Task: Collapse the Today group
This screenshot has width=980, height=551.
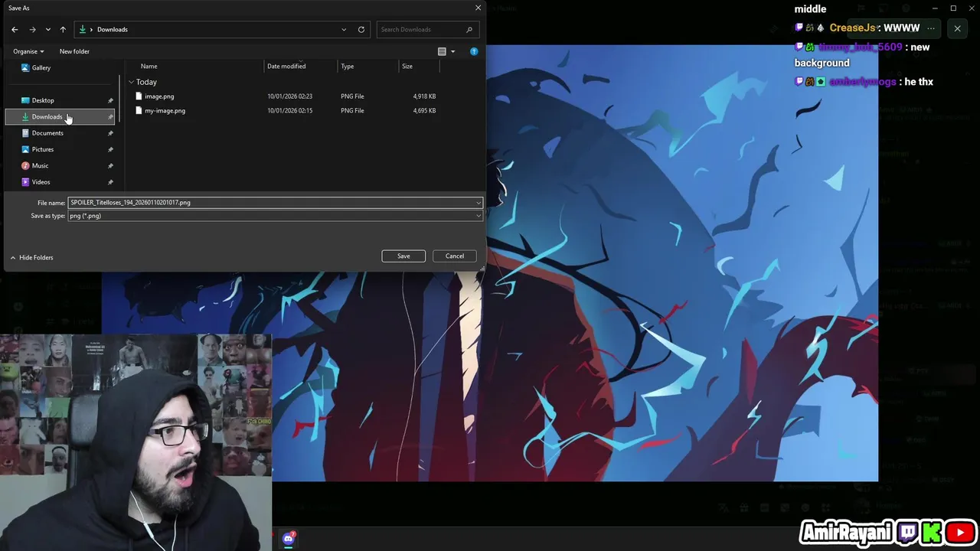Action: coord(132,82)
